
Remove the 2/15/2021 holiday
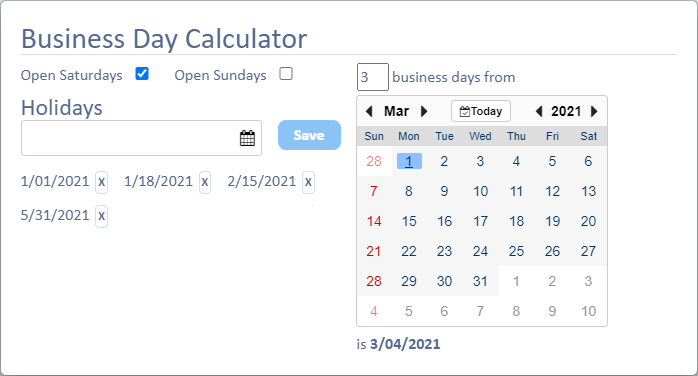(308, 182)
